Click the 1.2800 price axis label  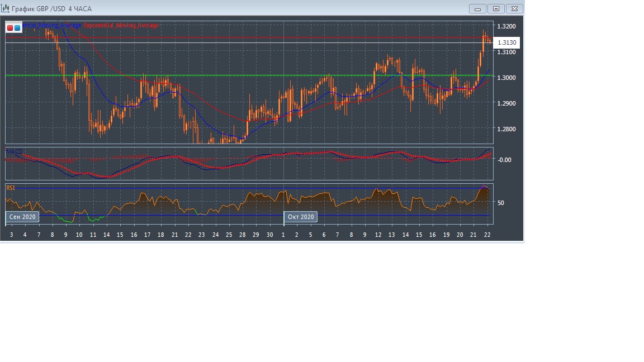[506, 129]
